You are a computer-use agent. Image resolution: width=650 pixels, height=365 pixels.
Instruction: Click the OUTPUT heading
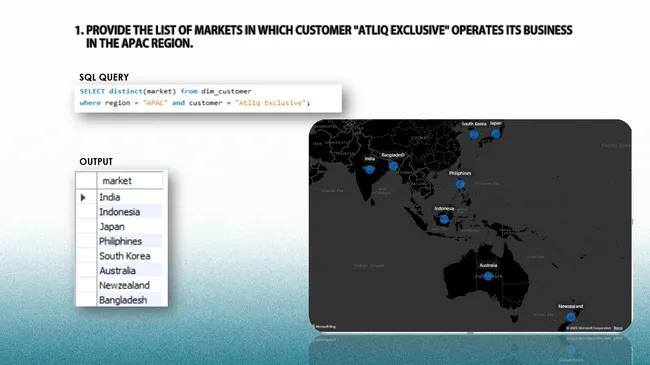[96, 162]
